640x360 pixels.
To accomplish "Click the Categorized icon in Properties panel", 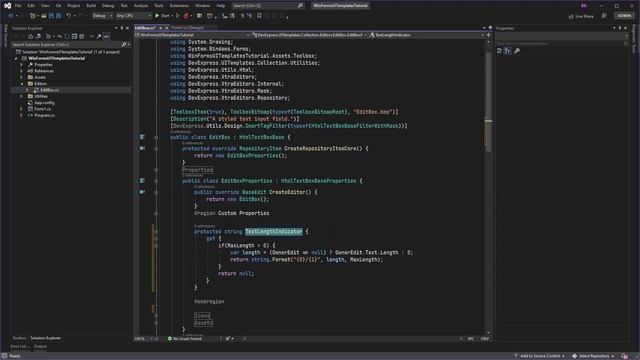I will pos(500,51).
